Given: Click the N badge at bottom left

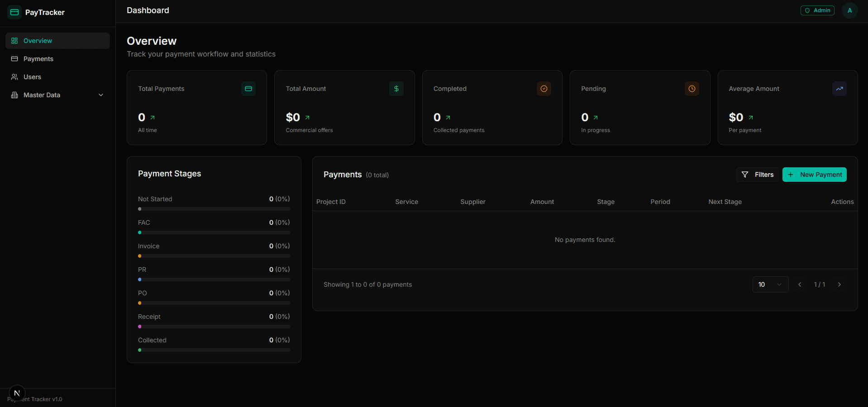Looking at the screenshot, I should [x=17, y=393].
